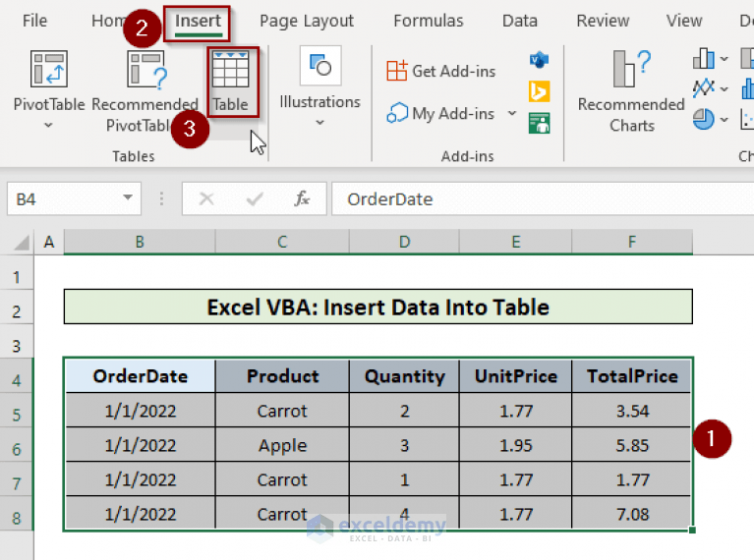Screen dimensions: 754x560
Task: Click the 5.85 TotalPrice cell
Action: click(x=632, y=445)
